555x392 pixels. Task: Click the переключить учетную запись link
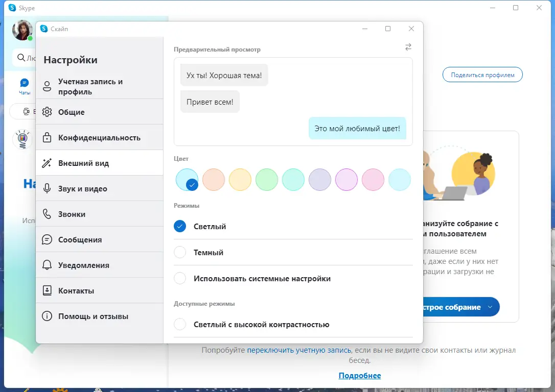pos(299,350)
